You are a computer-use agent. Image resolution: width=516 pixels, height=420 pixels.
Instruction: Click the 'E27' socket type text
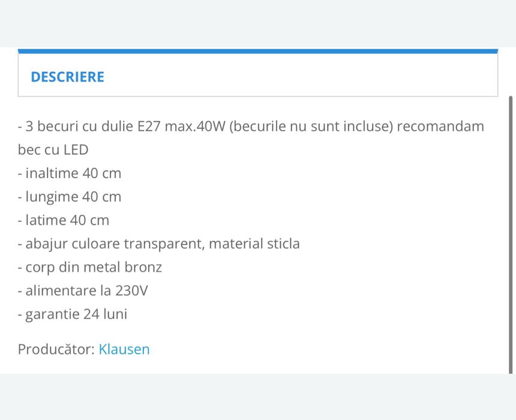point(149,127)
